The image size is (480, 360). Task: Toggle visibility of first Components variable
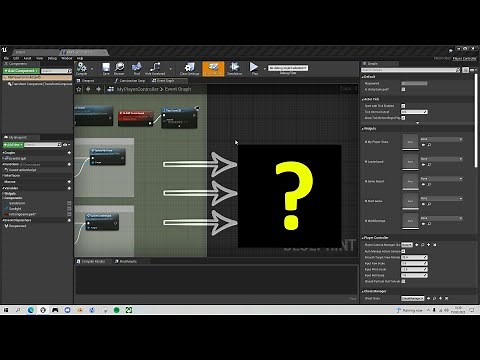[69, 203]
